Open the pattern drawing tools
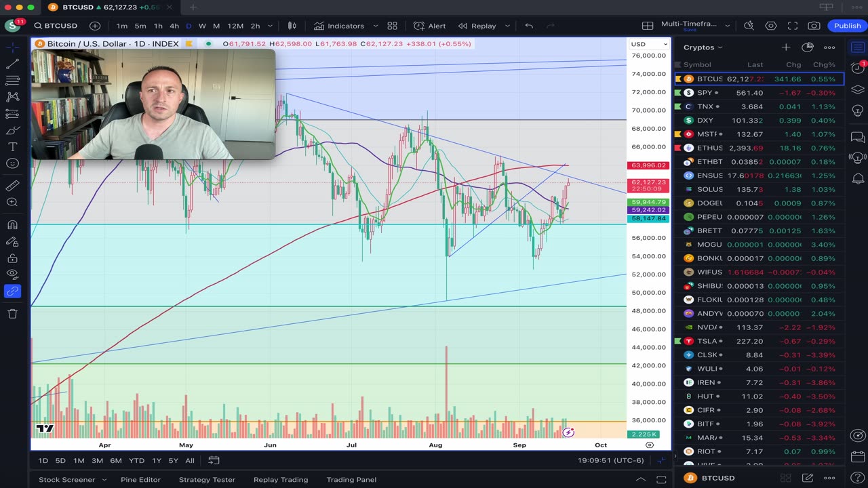Screen dimensions: 868x488 pos(12,97)
